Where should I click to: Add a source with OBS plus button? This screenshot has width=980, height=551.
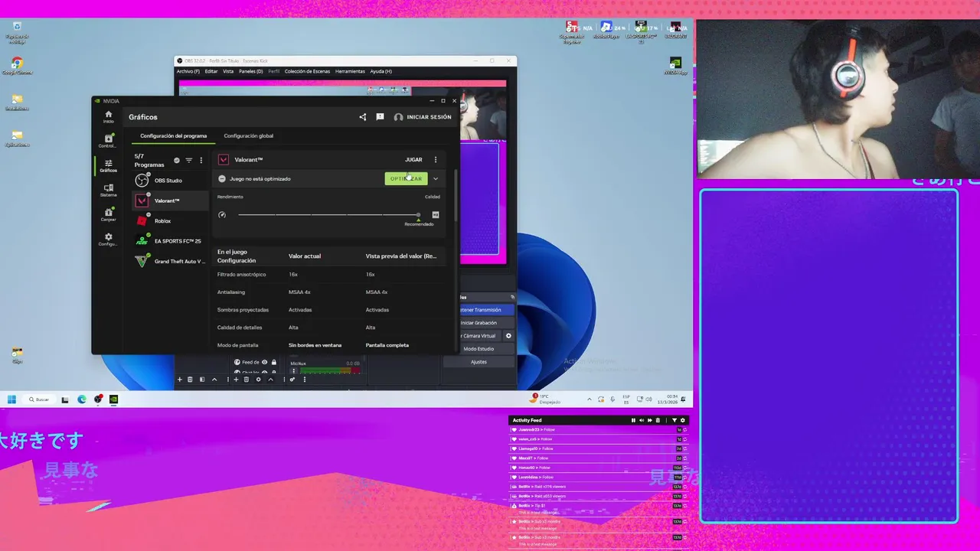tap(237, 380)
